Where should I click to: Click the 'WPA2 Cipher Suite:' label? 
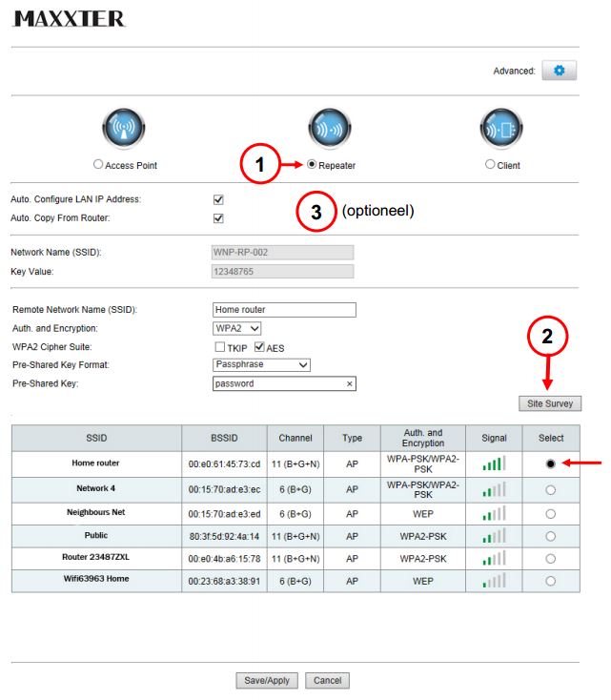[51, 347]
